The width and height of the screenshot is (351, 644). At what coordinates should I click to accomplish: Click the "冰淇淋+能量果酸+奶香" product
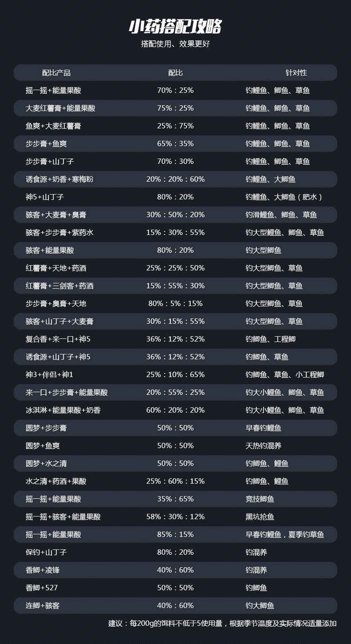tap(63, 410)
